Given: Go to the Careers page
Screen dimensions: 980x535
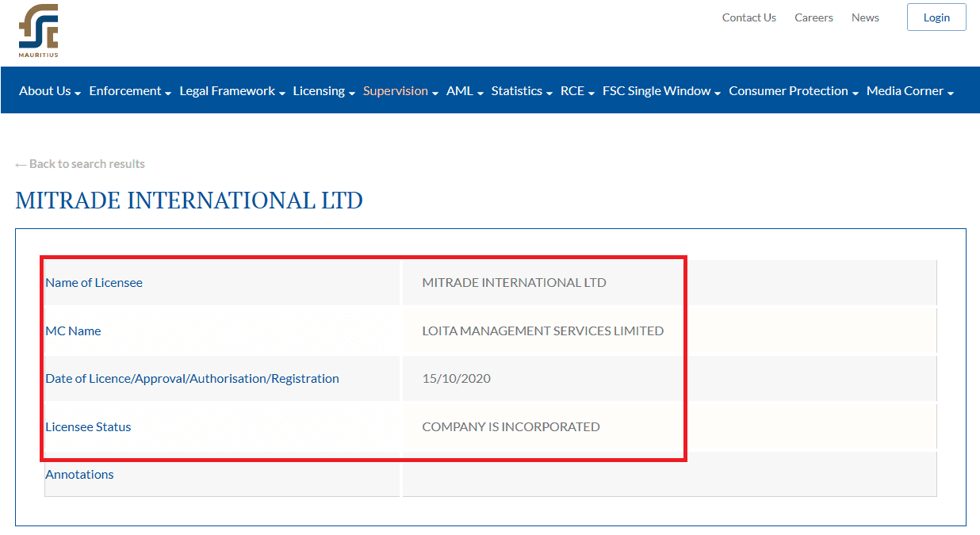Looking at the screenshot, I should pos(813,17).
